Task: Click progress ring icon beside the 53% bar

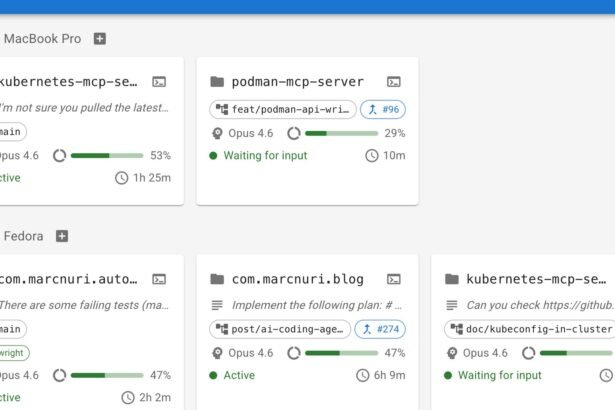Action: pyautogui.click(x=59, y=156)
